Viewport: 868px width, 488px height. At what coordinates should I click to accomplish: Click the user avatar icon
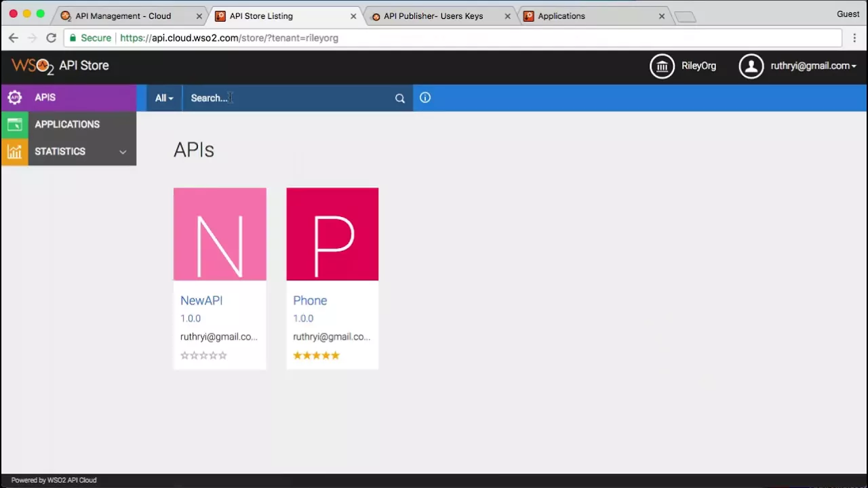point(751,66)
